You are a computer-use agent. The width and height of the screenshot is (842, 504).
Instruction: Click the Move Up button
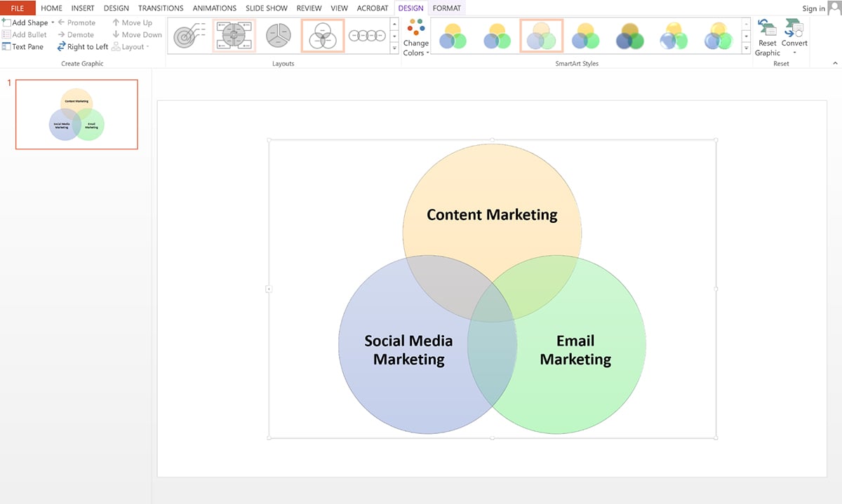(138, 22)
